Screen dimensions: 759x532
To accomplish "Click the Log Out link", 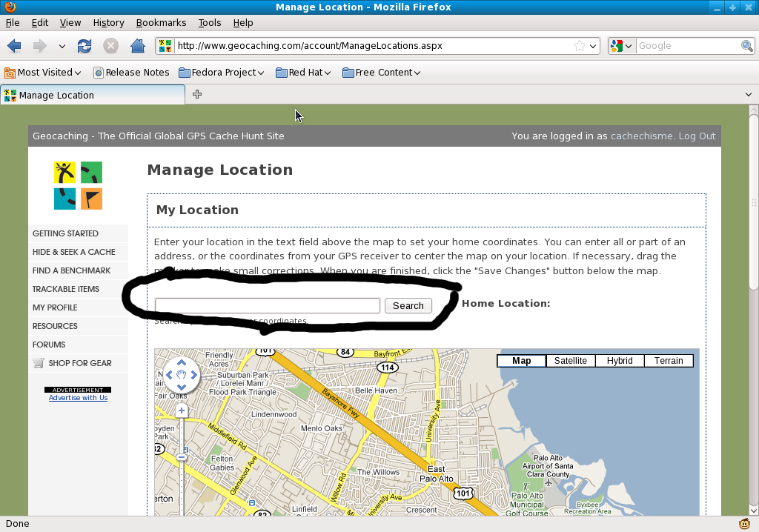I will 697,136.
